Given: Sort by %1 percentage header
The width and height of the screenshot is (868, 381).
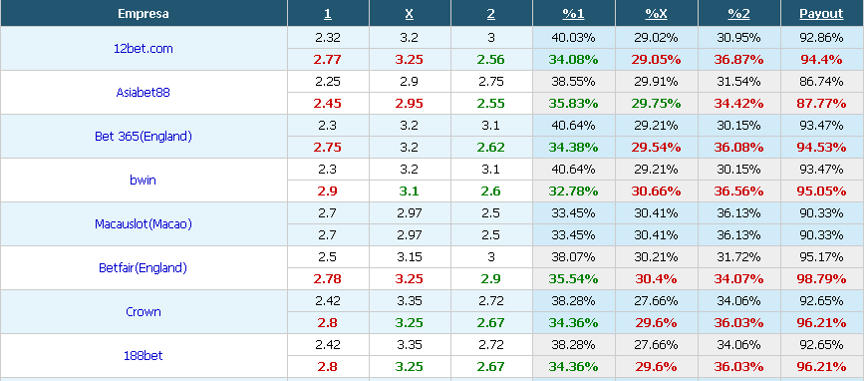Looking at the screenshot, I should 573,14.
